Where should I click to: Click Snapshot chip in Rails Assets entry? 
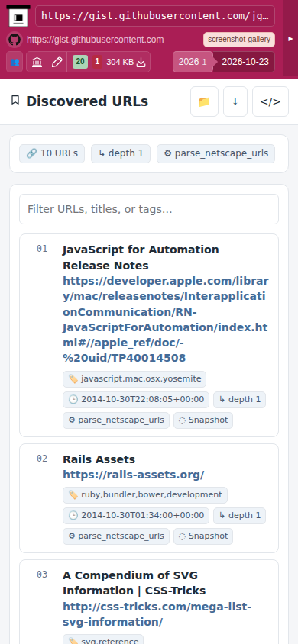[x=203, y=536]
